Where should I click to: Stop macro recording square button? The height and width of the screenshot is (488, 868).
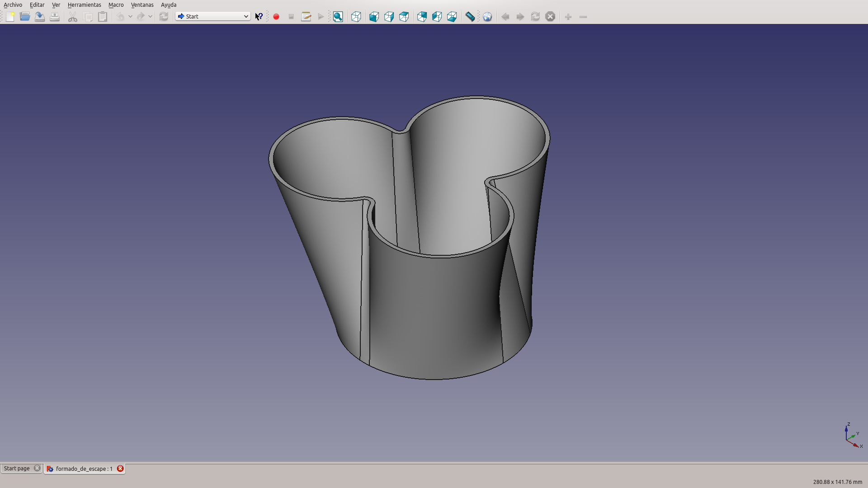pyautogui.click(x=291, y=17)
